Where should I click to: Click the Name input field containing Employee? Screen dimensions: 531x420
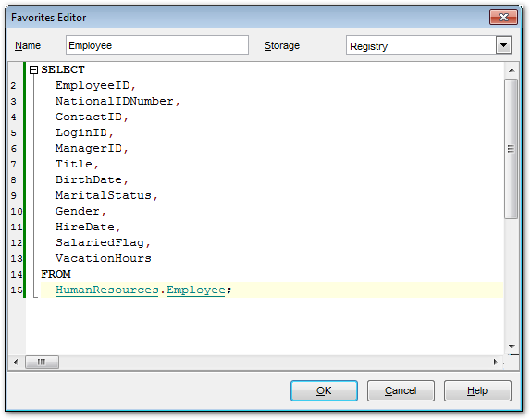tap(157, 45)
